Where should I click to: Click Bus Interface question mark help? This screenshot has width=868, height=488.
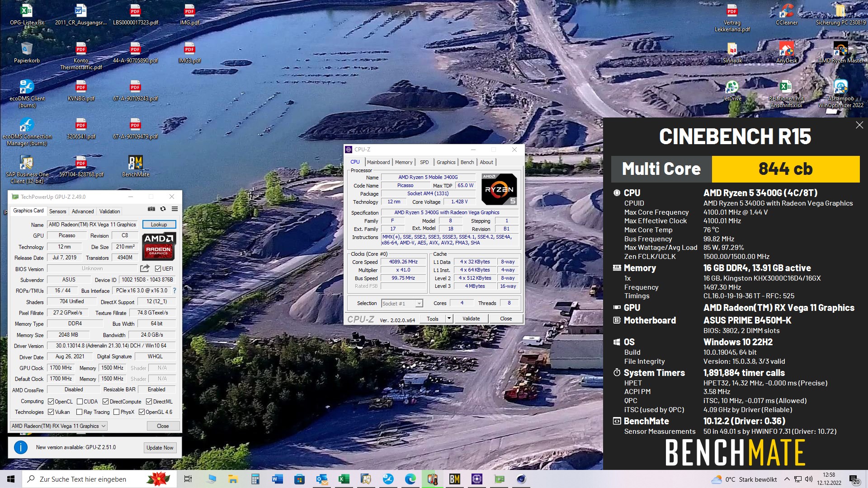click(175, 291)
